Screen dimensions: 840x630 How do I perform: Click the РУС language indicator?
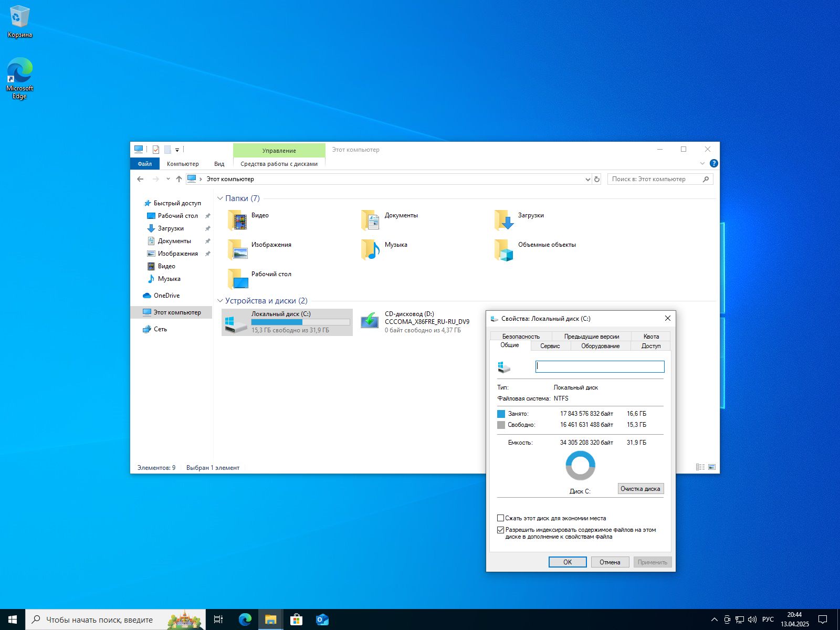tap(768, 619)
